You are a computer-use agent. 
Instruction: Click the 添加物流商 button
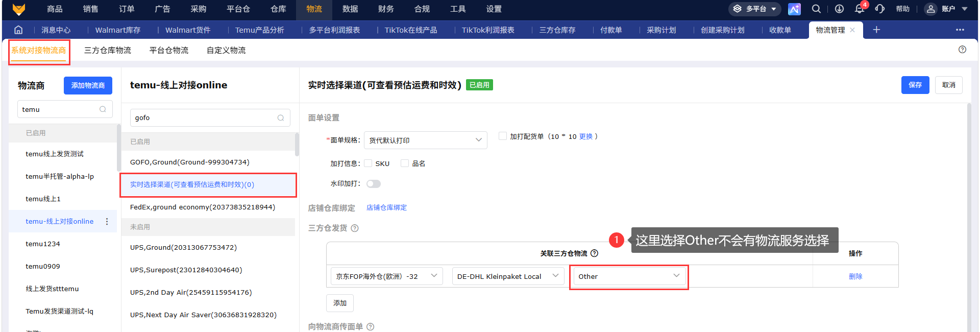pos(88,85)
